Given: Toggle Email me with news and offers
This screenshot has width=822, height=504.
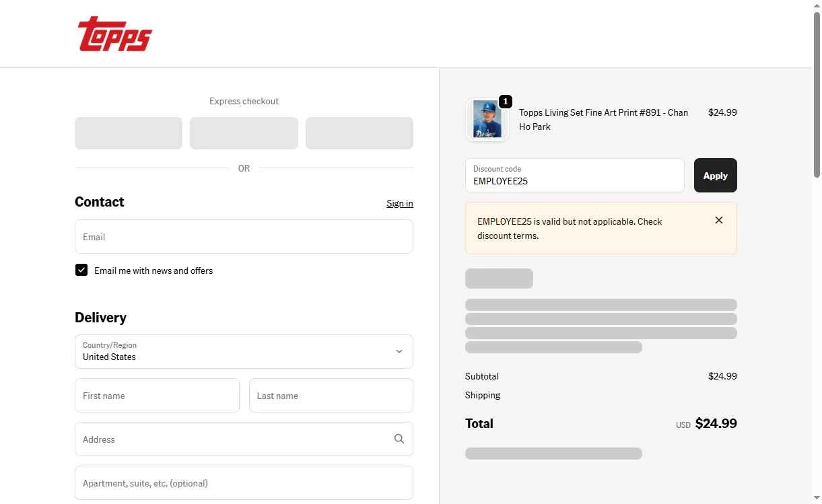Looking at the screenshot, I should [x=81, y=270].
